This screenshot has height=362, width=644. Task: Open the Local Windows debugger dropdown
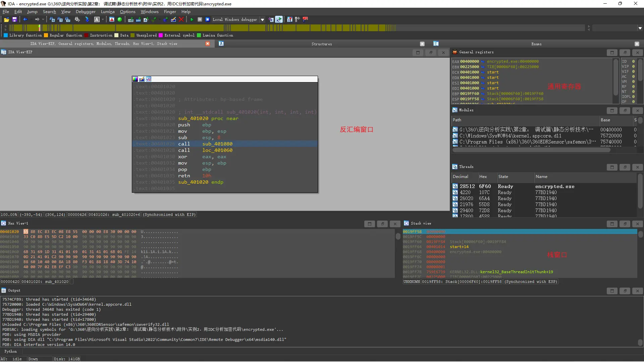262,20
